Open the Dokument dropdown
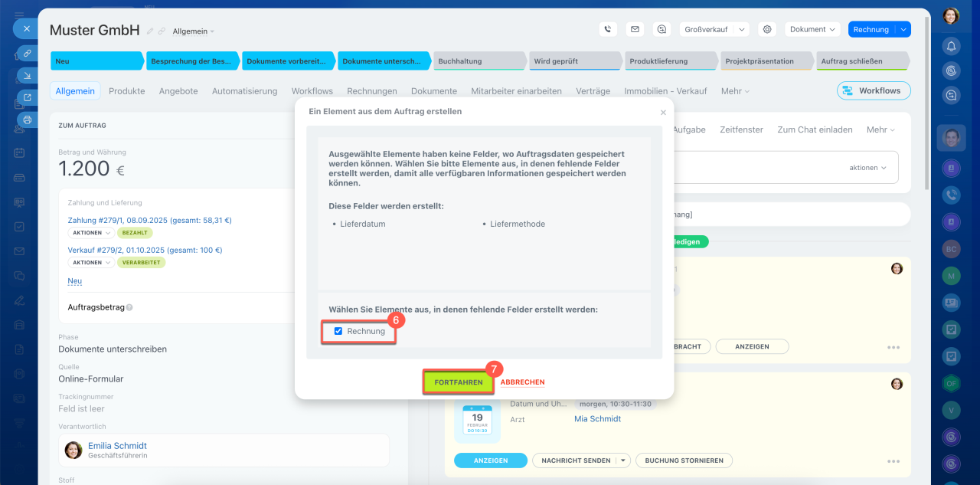 pos(812,29)
